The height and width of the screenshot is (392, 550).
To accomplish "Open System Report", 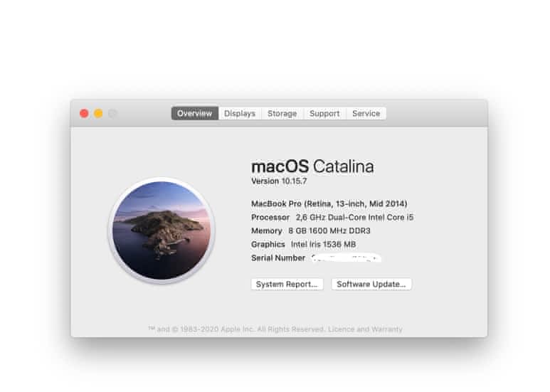I will tap(287, 284).
